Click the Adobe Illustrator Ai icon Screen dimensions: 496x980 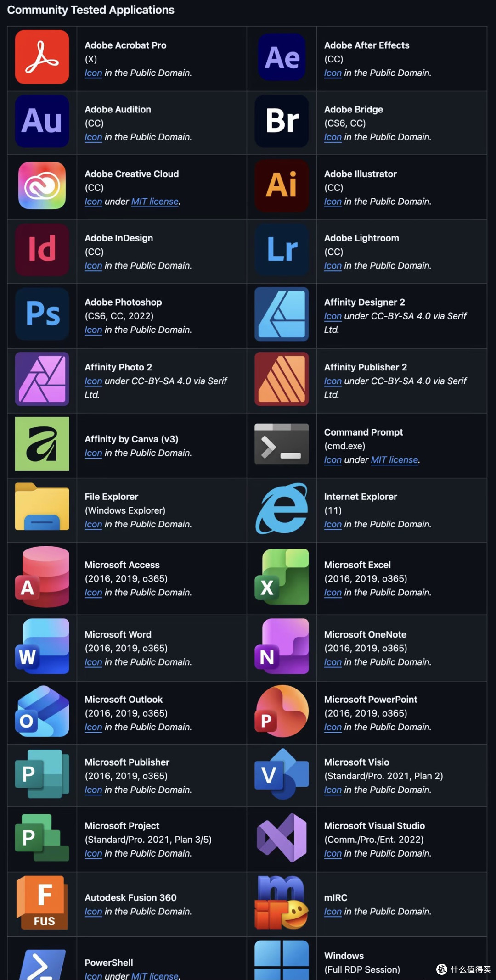(282, 185)
